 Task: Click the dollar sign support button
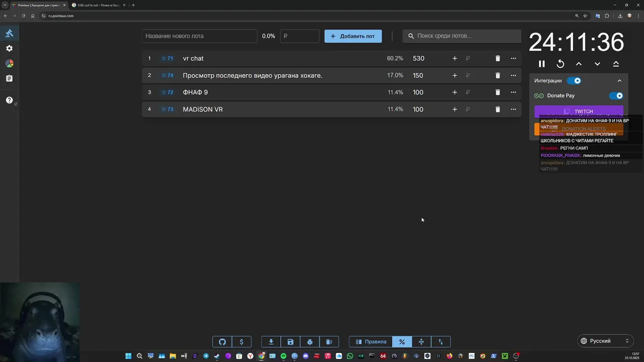[x=242, y=342]
